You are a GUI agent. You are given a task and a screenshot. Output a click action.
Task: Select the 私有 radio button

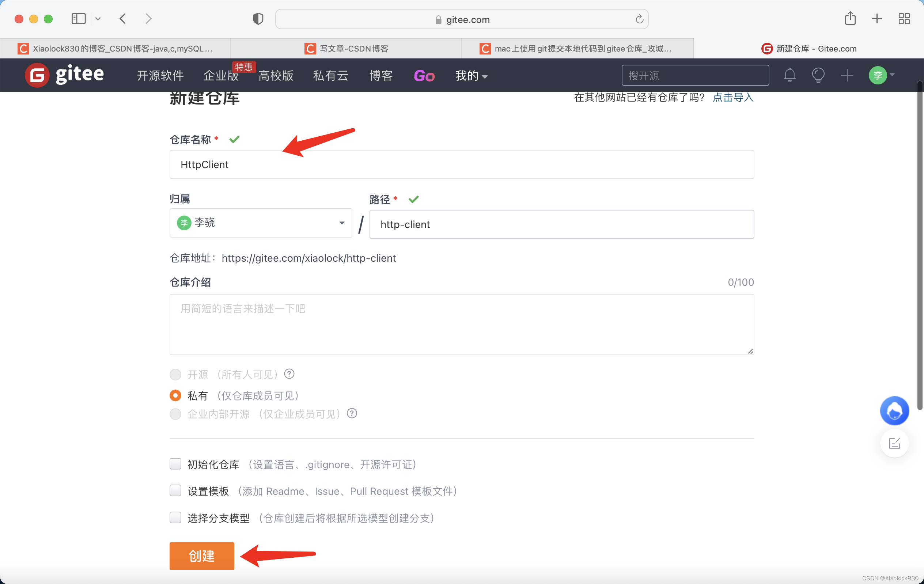(x=175, y=395)
